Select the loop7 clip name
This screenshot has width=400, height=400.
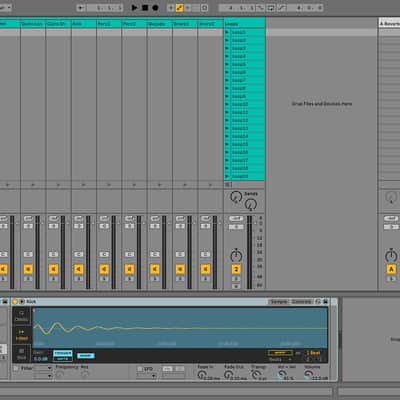tap(239, 80)
